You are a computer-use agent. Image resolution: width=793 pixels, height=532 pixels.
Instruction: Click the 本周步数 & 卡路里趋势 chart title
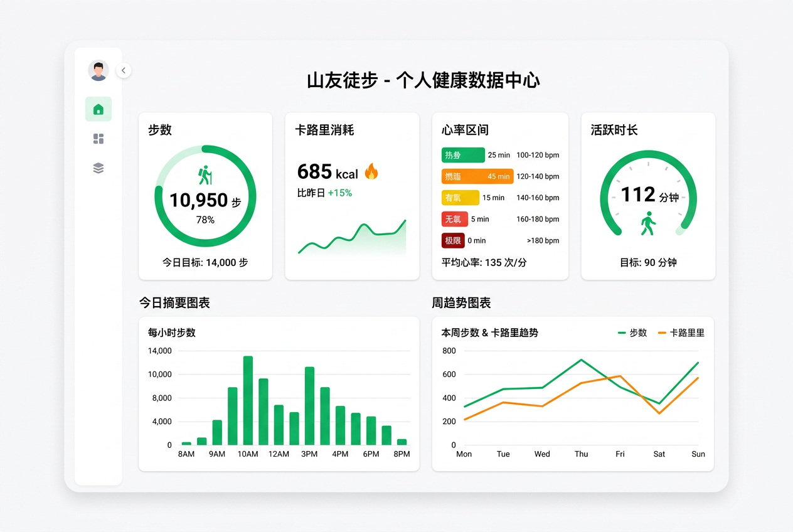[489, 332]
